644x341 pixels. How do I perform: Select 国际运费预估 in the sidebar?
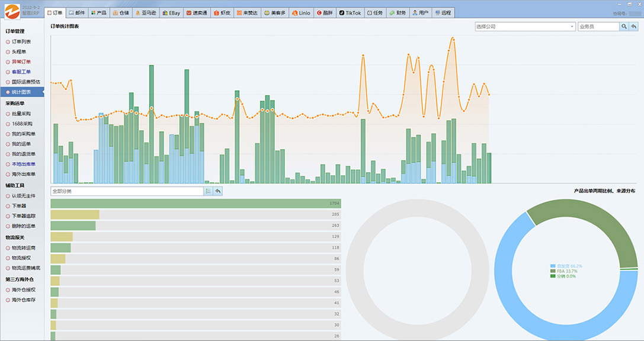26,82
